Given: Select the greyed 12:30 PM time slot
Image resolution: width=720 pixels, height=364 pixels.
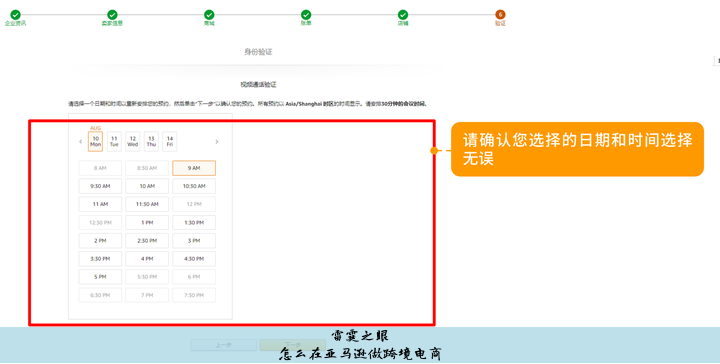Looking at the screenshot, I should (x=100, y=223).
